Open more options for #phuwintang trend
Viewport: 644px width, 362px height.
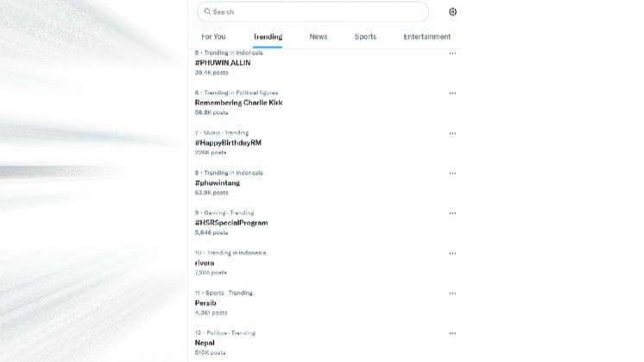452,173
